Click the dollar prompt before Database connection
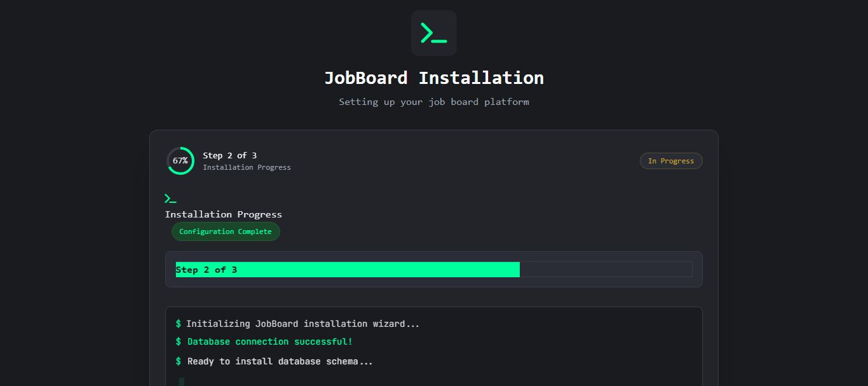 click(179, 342)
